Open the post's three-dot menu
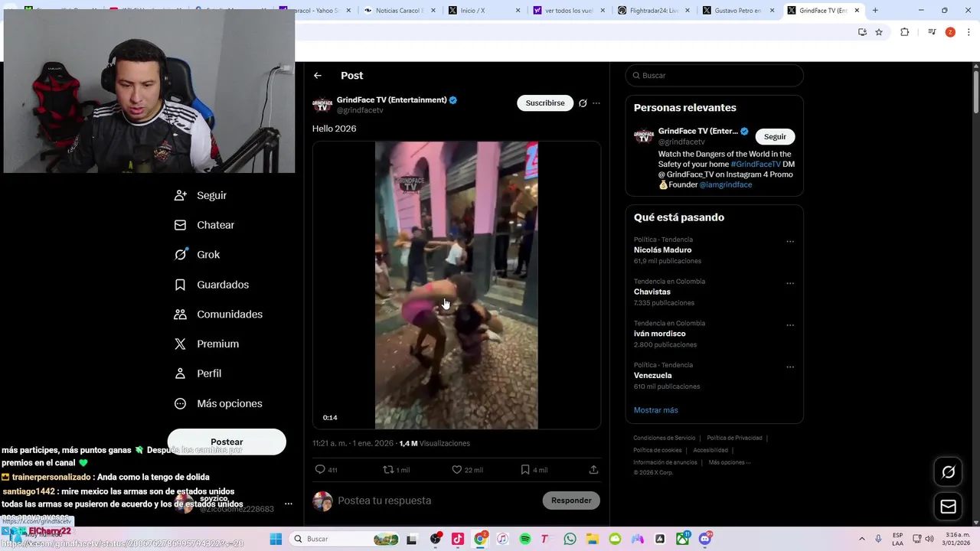Image resolution: width=980 pixels, height=551 pixels. (x=596, y=103)
